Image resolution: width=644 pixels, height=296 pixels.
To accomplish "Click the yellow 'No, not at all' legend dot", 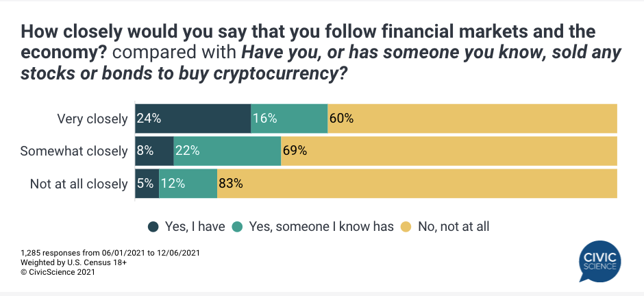I will tap(406, 226).
